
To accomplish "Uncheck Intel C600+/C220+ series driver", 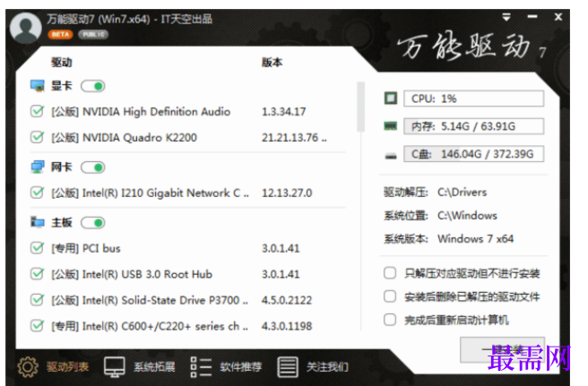I will 37,326.
